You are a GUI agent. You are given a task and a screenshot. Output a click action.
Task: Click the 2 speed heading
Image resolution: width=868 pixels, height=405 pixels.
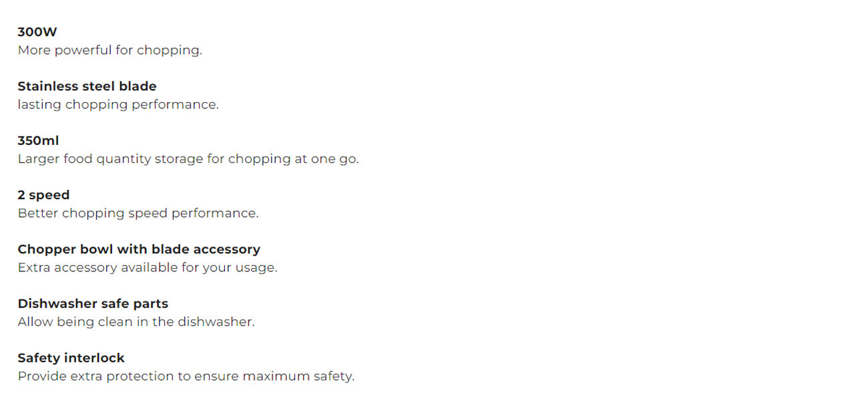click(x=43, y=195)
